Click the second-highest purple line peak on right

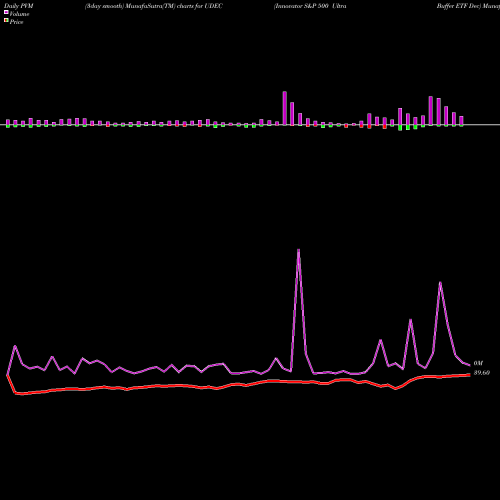[x=441, y=283]
